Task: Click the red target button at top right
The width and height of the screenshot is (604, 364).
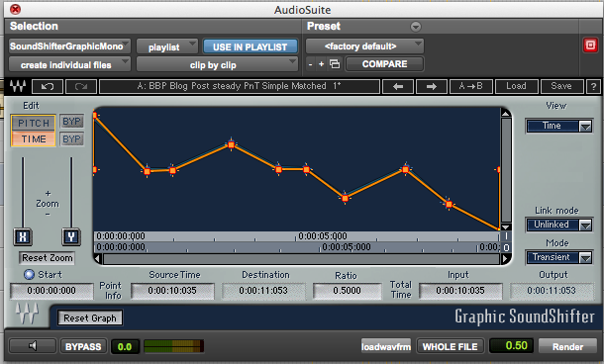Action: point(590,45)
